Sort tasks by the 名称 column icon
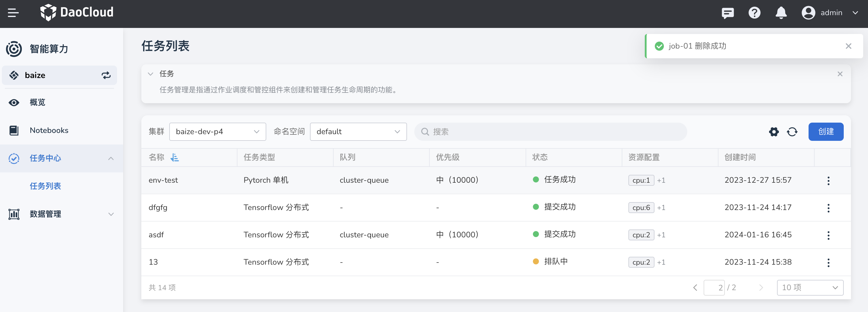 175,158
